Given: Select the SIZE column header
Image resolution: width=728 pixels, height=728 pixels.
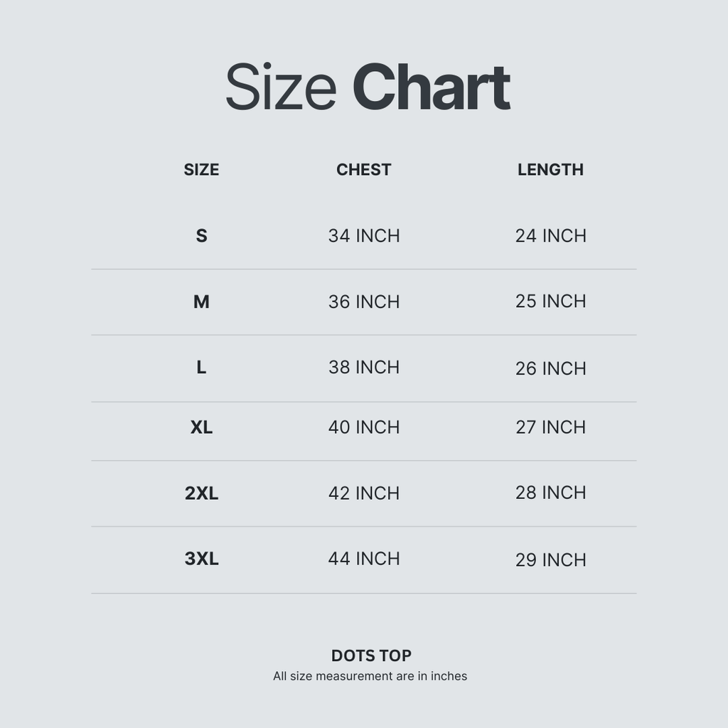Looking at the screenshot, I should (201, 170).
